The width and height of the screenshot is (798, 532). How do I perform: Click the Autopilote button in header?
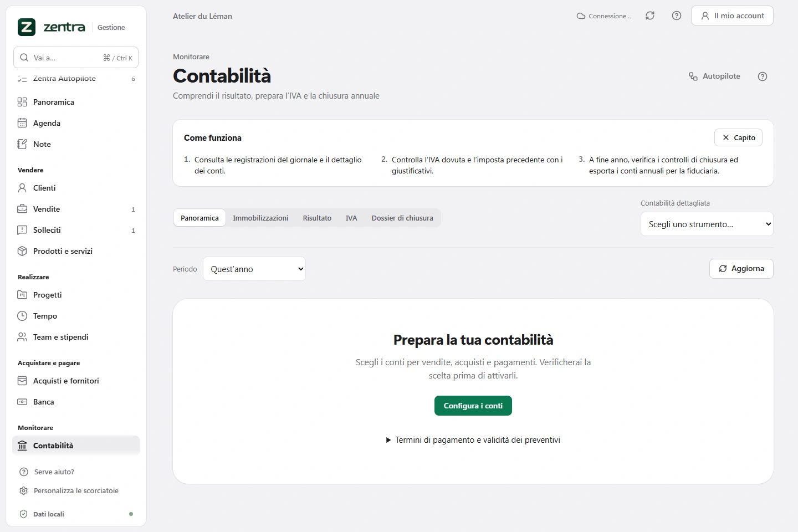coord(715,76)
